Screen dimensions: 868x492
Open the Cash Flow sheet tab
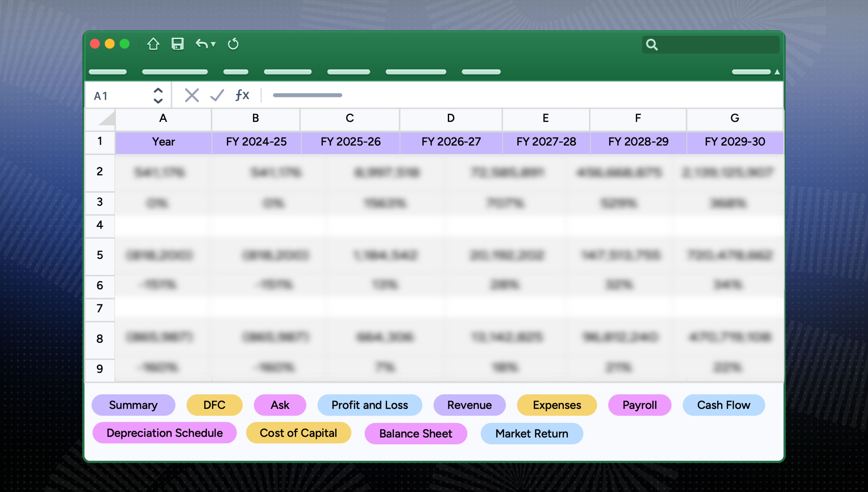coord(724,405)
